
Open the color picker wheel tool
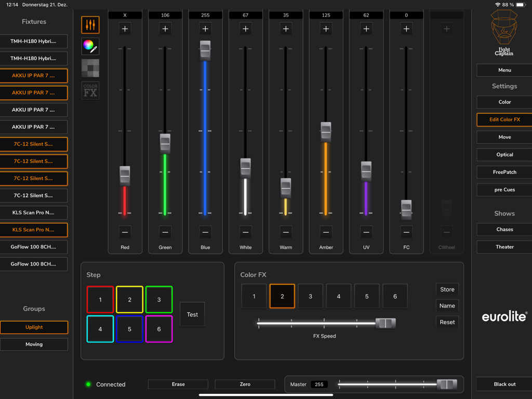click(90, 46)
